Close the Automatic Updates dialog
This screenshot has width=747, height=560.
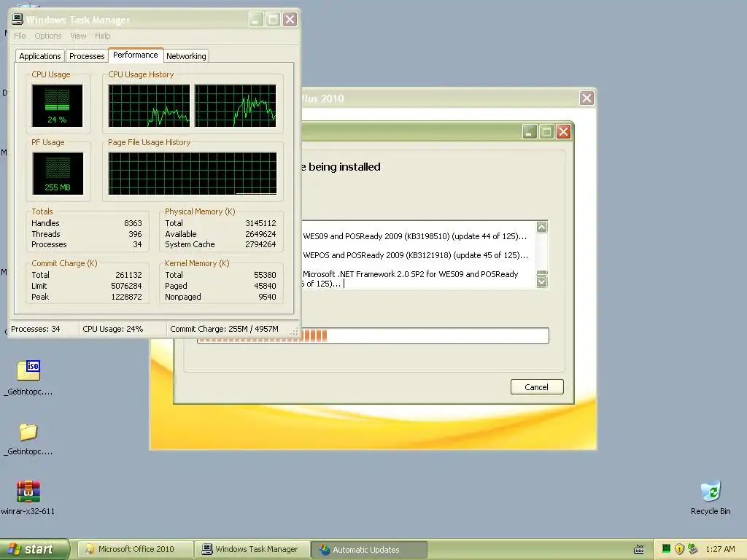(564, 131)
